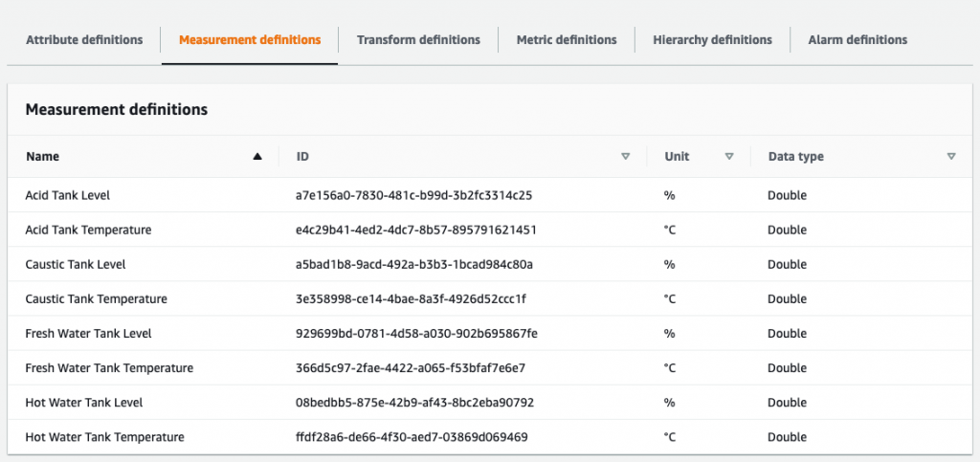Viewport: 980px width, 462px height.
Task: Click Double data type for Caustic Tank Level
Action: coord(788,264)
